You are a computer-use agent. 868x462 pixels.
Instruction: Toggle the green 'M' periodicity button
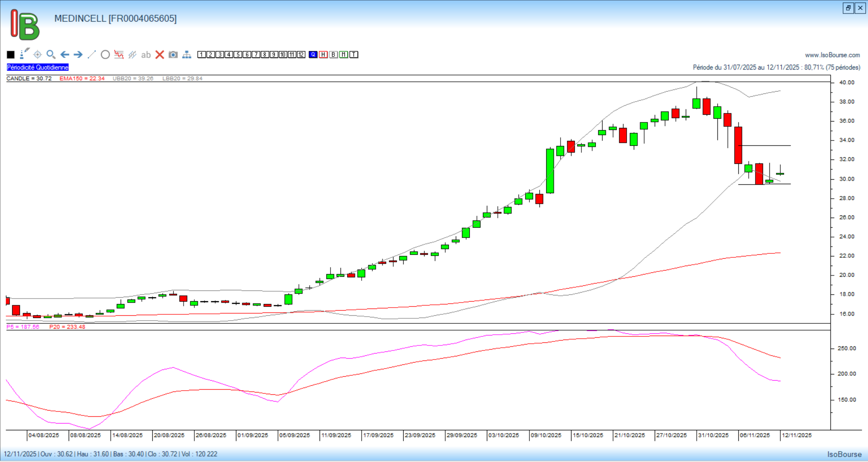click(344, 55)
